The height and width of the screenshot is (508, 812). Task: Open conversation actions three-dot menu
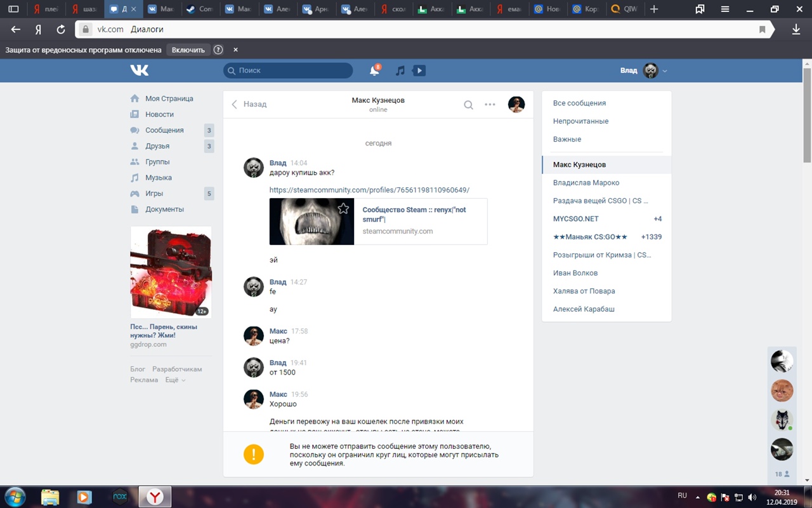[490, 105]
